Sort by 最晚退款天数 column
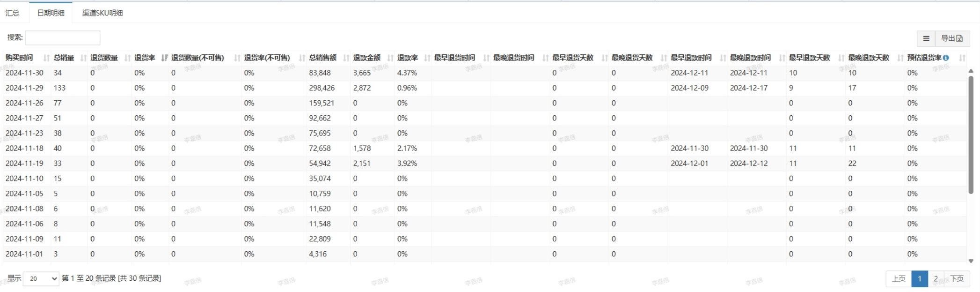This screenshot has width=980, height=292. (x=868, y=58)
